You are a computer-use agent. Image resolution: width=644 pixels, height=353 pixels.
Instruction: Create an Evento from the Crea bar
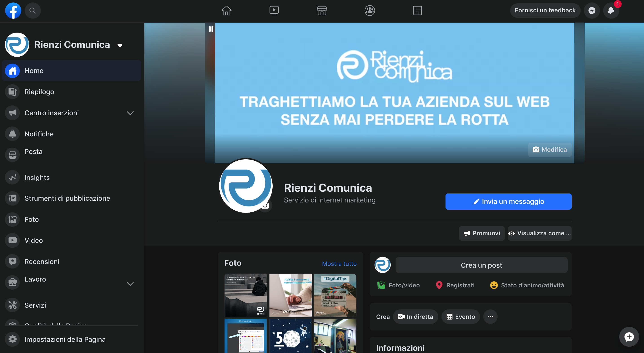coord(460,316)
